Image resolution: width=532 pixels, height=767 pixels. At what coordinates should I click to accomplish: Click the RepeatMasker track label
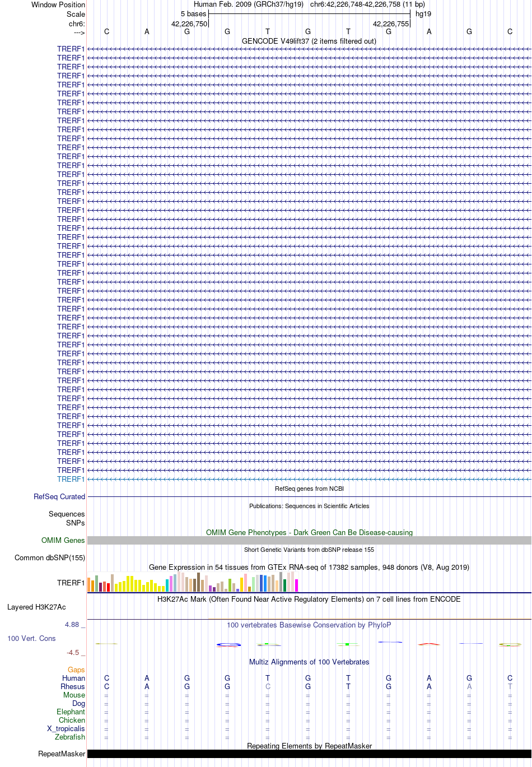pos(62,754)
